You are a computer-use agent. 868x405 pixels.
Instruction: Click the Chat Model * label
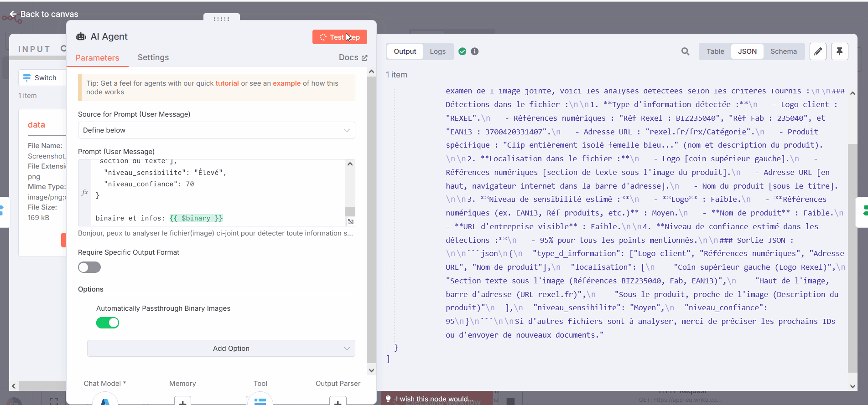(105, 384)
